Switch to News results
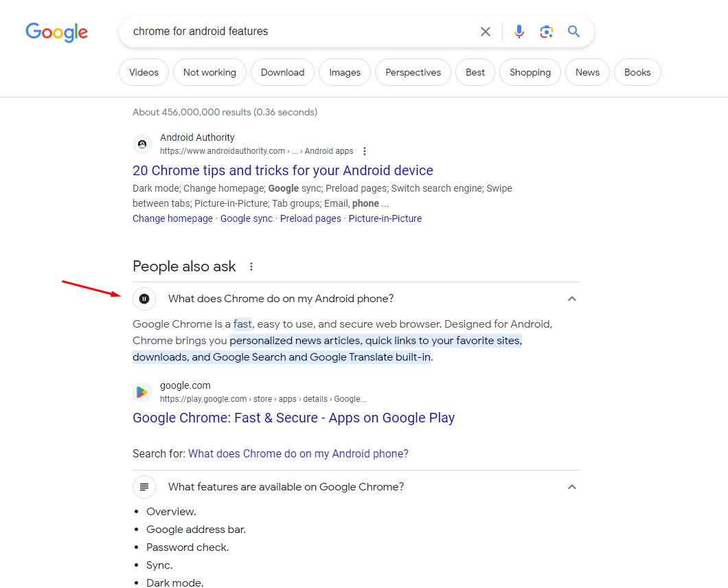728x588 pixels. 587,72
